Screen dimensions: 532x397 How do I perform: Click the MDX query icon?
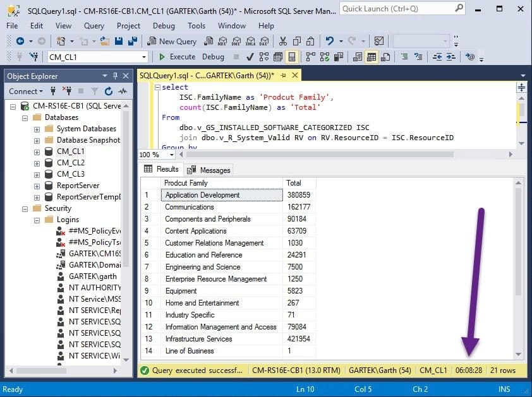click(222, 42)
